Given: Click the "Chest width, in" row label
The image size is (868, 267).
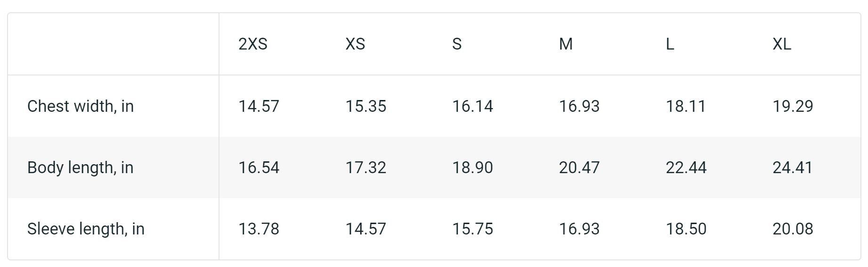Looking at the screenshot, I should tap(81, 106).
